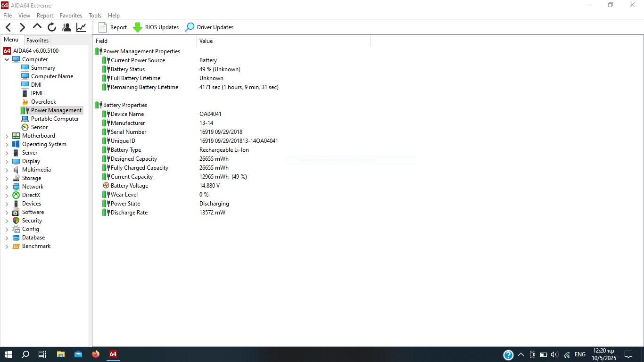Select Summary in the tree
Image resolution: width=644 pixels, height=362 pixels.
pyautogui.click(x=43, y=68)
